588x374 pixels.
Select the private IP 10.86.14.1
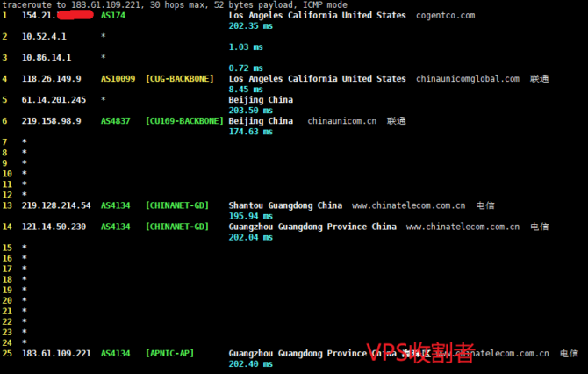47,57
